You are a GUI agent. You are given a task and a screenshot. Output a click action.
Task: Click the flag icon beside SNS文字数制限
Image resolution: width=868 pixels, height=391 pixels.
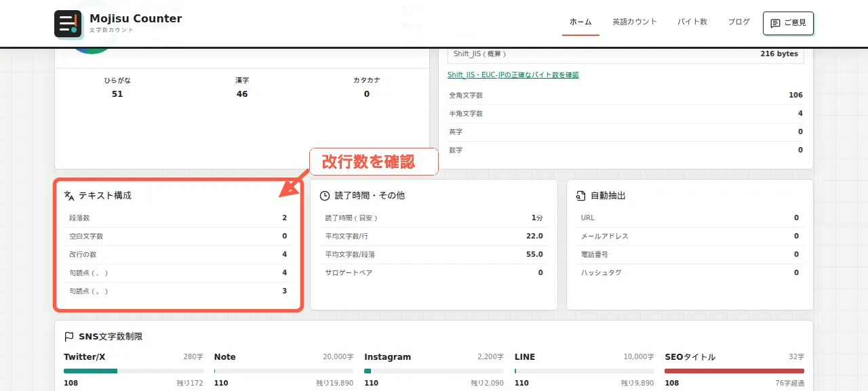[x=69, y=336]
